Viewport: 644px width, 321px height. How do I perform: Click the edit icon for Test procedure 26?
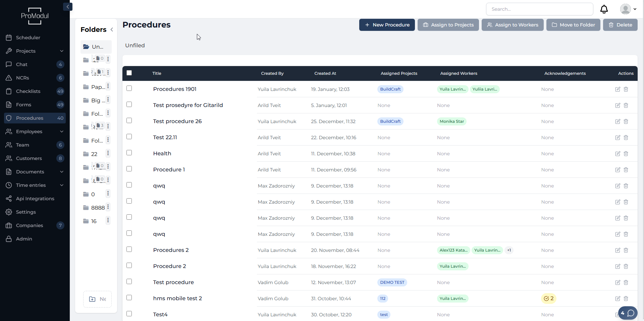618,121
